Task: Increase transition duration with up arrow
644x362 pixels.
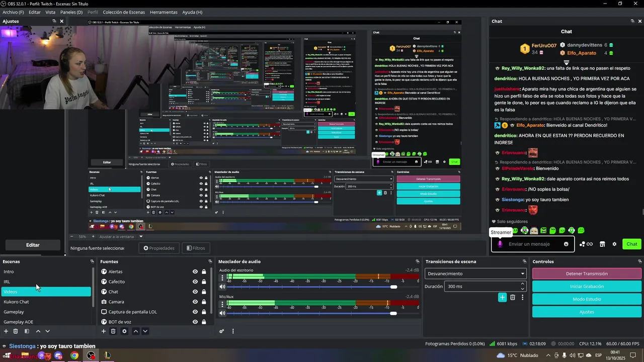Action: click(x=522, y=284)
